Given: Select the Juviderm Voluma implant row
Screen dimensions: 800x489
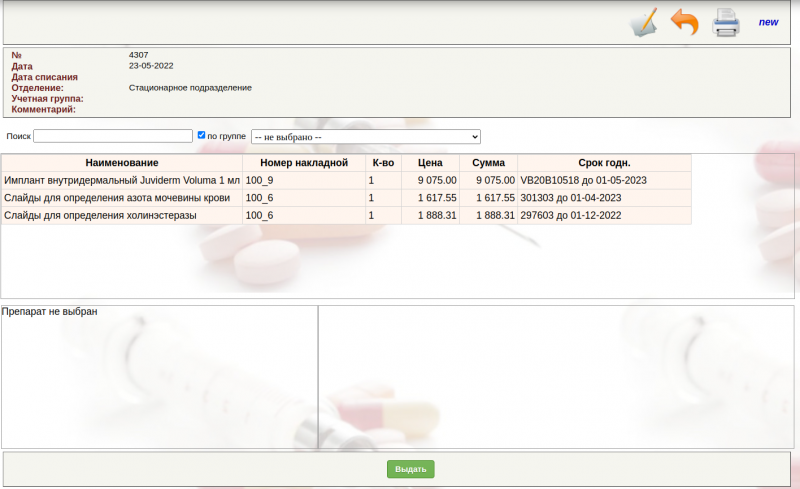Looking at the screenshot, I should coord(122,181).
